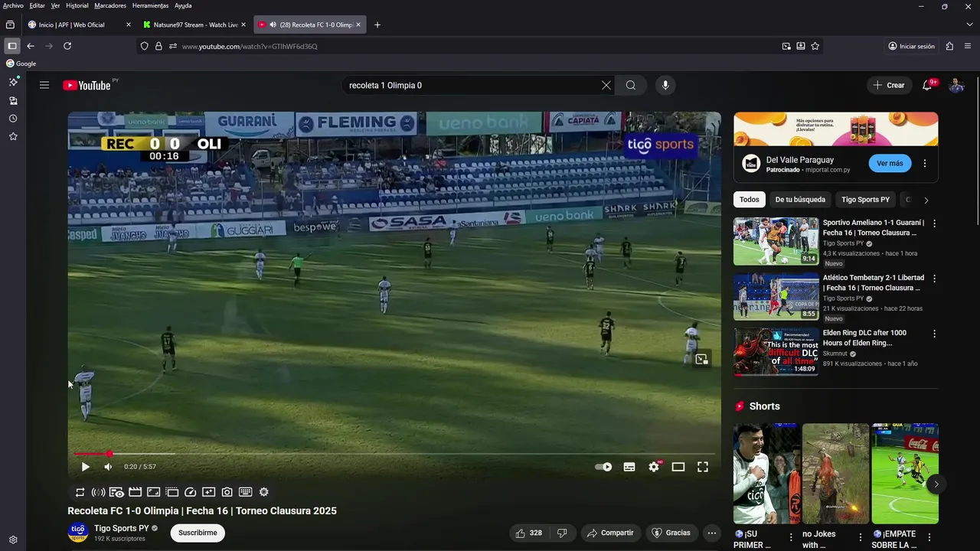Open YouTube notifications bell
This screenshot has width=980, height=551.
point(928,85)
